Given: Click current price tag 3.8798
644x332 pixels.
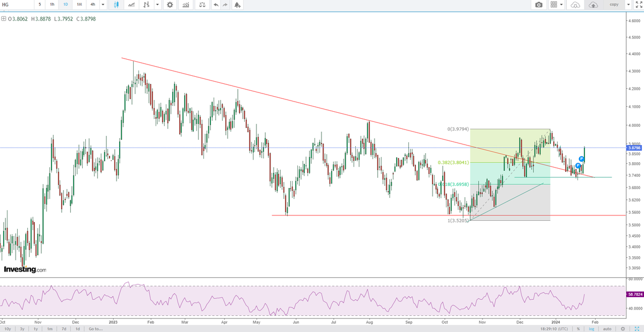Looking at the screenshot, I should point(634,148).
